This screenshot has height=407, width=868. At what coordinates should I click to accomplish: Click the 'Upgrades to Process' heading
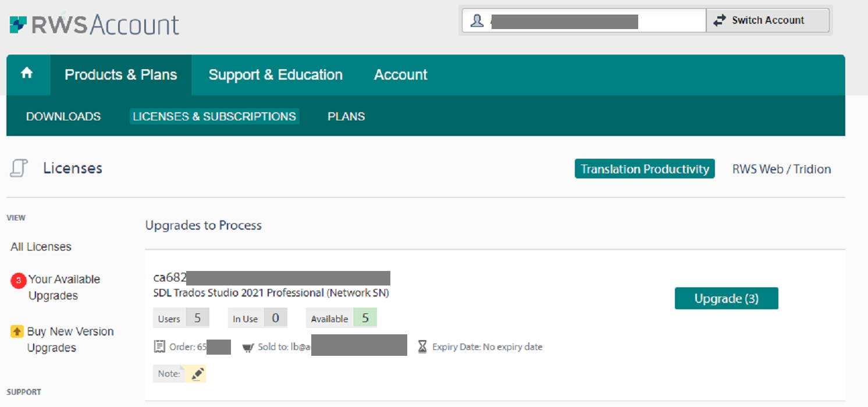[x=204, y=226]
